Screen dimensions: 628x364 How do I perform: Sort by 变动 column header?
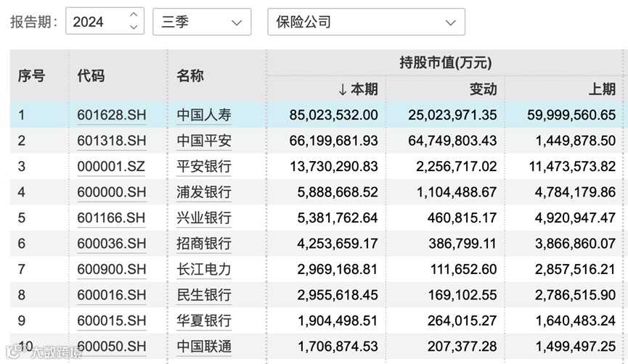(x=483, y=89)
